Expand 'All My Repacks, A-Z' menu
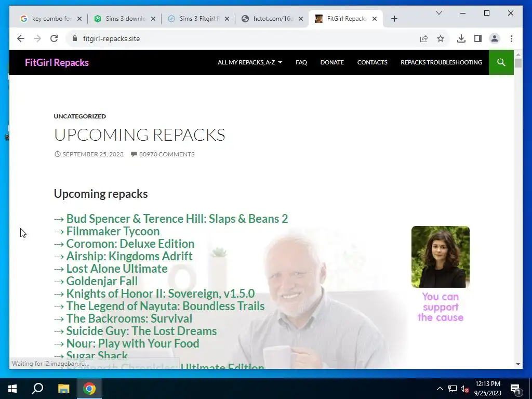Screen dimensions: 532x399 pyautogui.click(x=250, y=62)
